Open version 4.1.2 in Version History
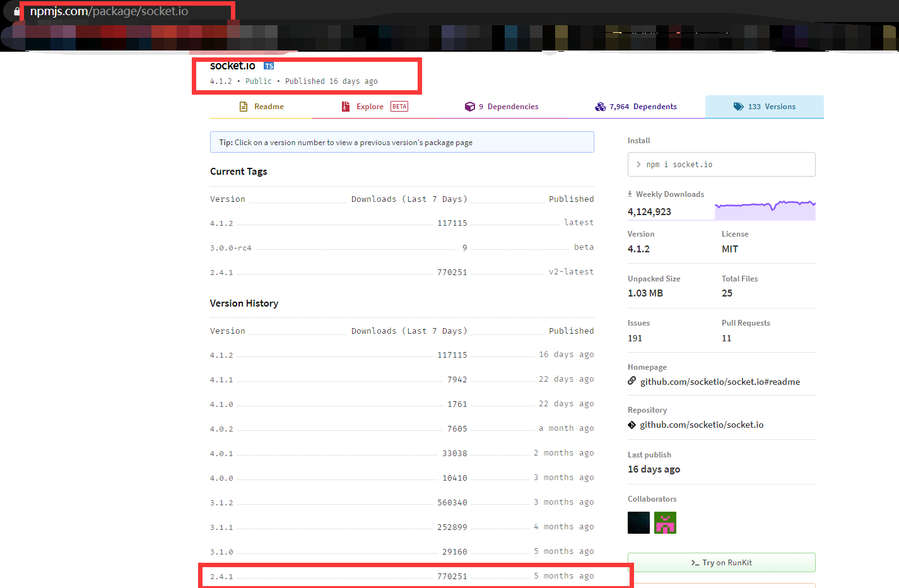The height and width of the screenshot is (588, 899). [x=221, y=355]
